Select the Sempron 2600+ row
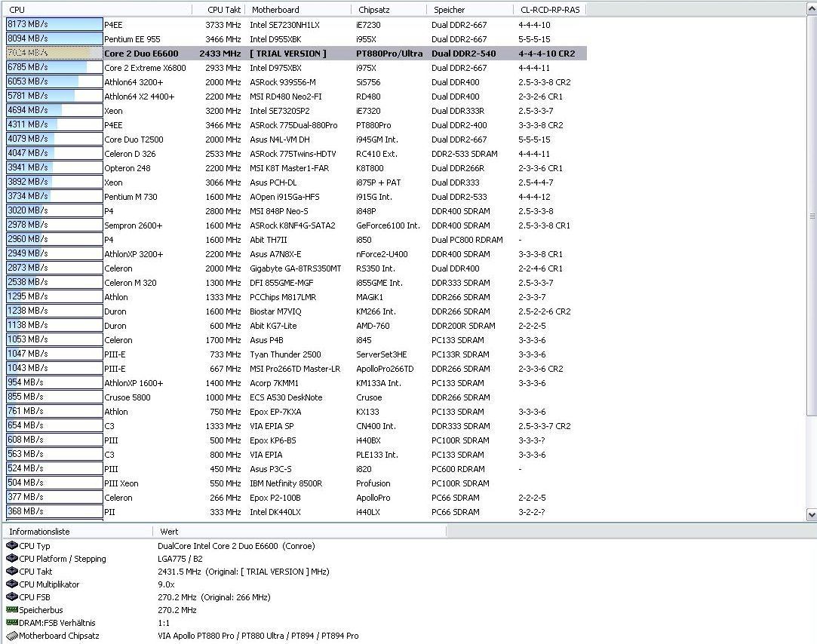This screenshot has width=817, height=644. [x=296, y=225]
